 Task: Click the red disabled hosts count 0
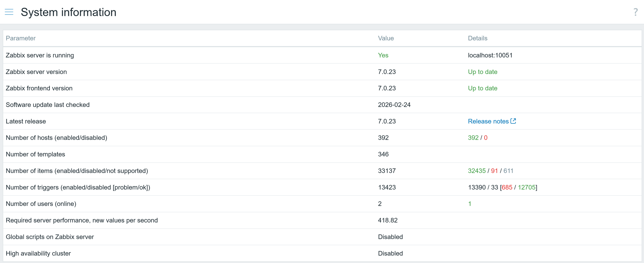pyautogui.click(x=486, y=138)
